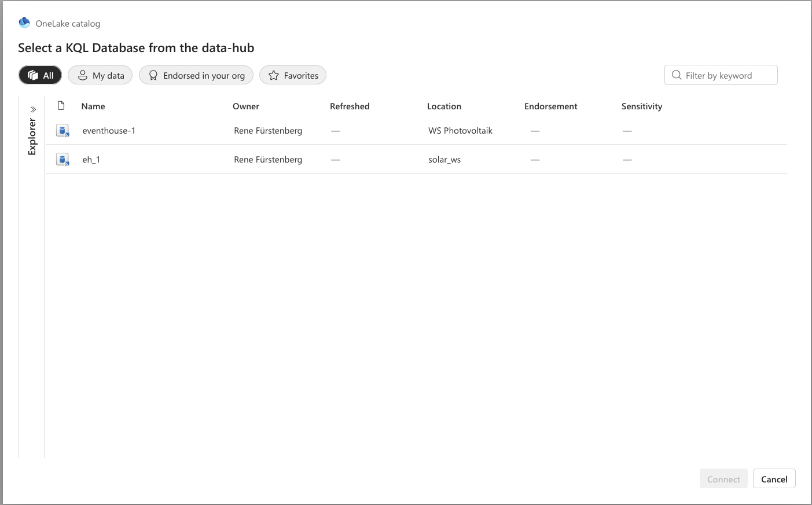Click the eh_1 KQL database icon
The image size is (812, 505).
[x=63, y=160]
